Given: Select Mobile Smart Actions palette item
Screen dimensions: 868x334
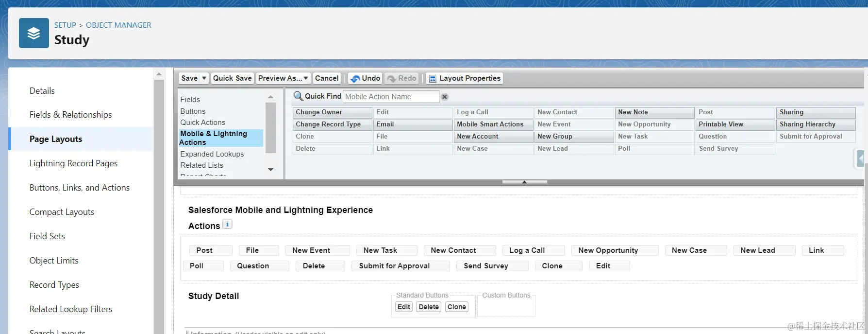Looking at the screenshot, I should (493, 124).
